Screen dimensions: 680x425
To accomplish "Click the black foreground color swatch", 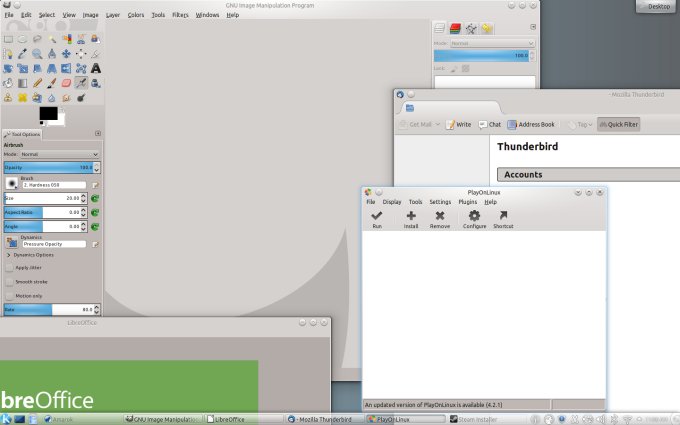I will coord(48,114).
